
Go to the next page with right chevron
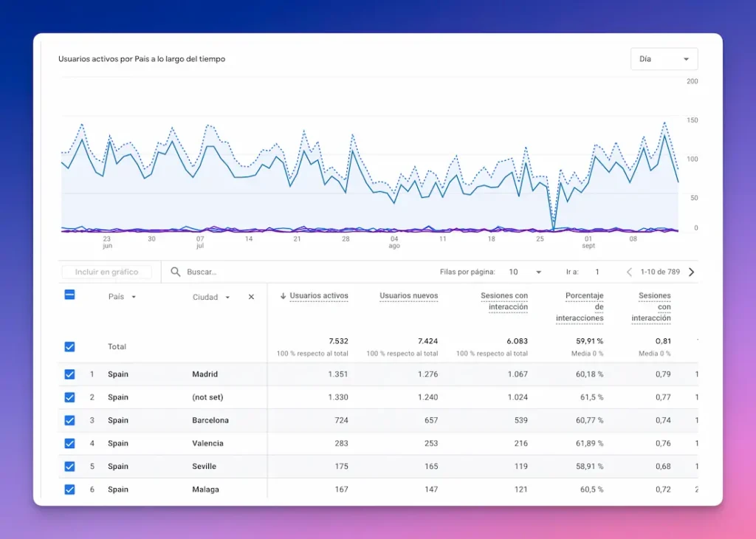(691, 272)
